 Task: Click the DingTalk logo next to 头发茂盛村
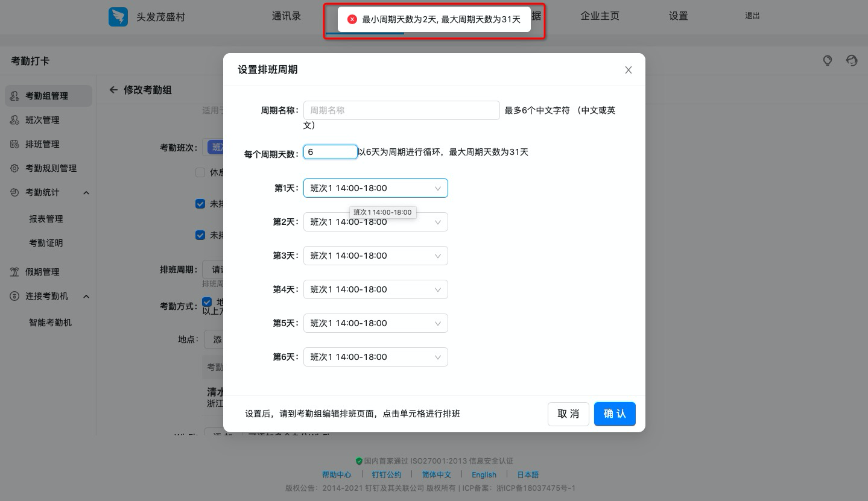pyautogui.click(x=118, y=17)
